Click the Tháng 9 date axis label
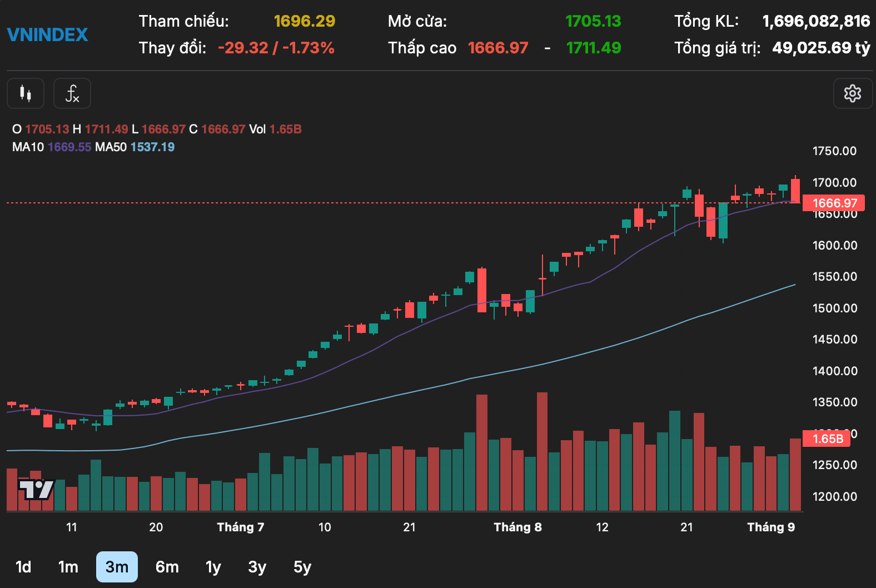Viewport: 876px width, 588px height. click(x=771, y=527)
